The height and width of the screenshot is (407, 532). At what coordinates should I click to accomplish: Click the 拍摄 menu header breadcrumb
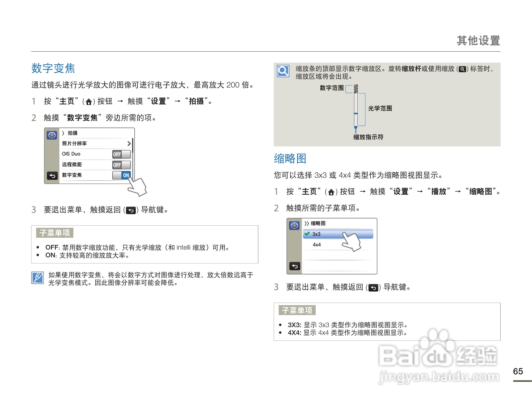tap(70, 133)
